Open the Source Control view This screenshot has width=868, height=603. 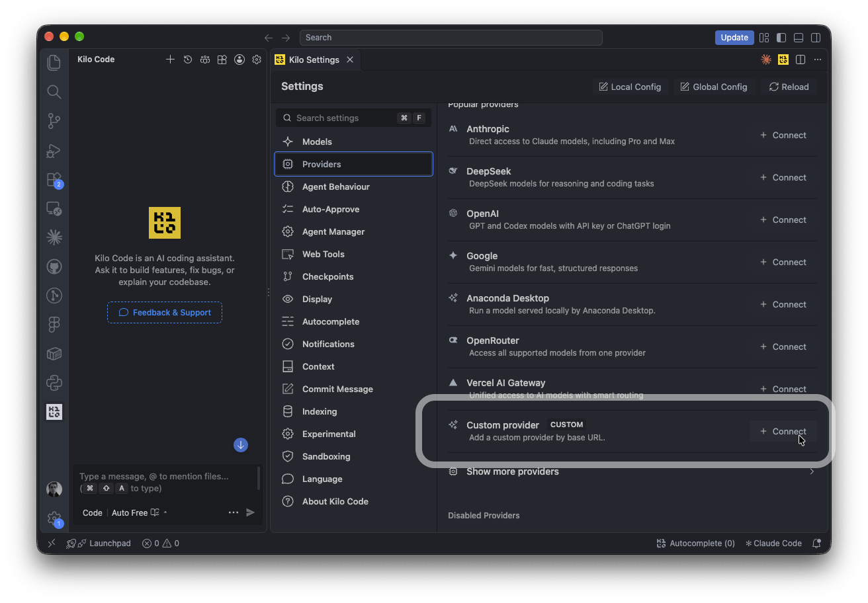54,121
